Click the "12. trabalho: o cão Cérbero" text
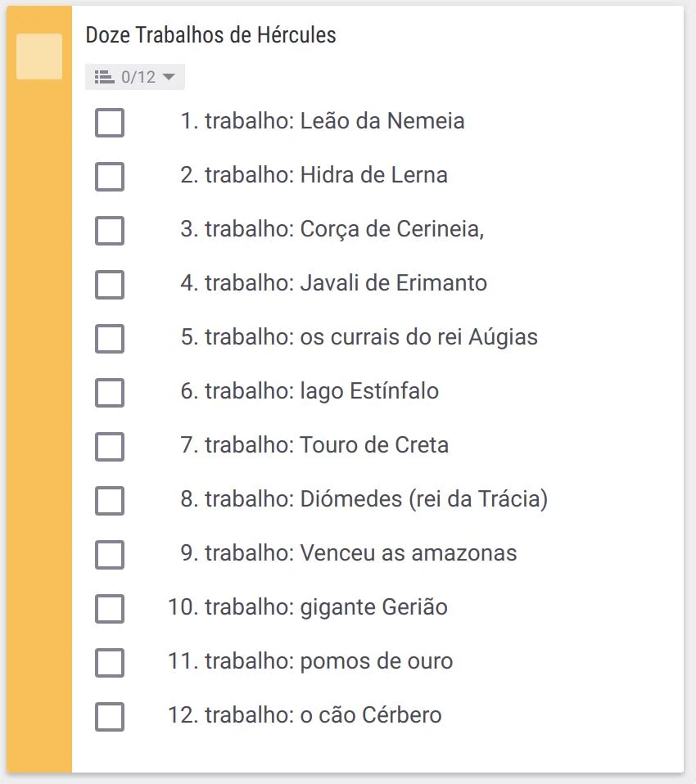Viewport: 696px width, 784px height. click(x=305, y=715)
